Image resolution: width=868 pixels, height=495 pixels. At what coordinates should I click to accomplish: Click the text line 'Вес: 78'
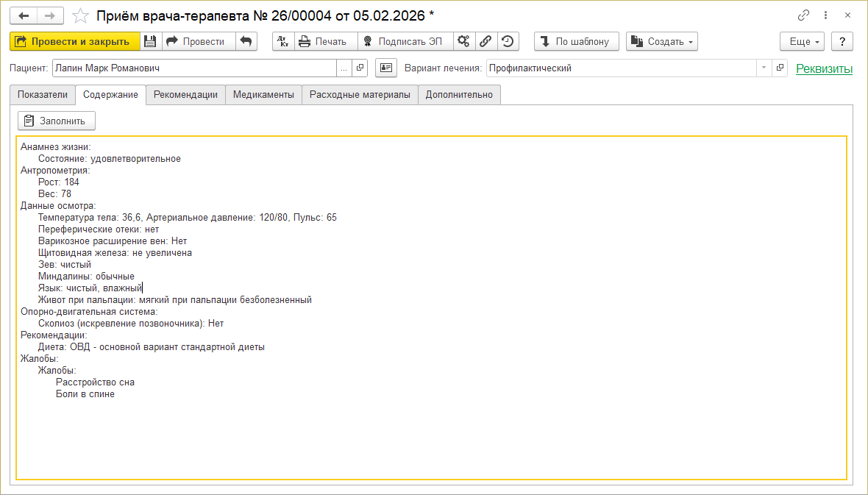click(x=55, y=193)
